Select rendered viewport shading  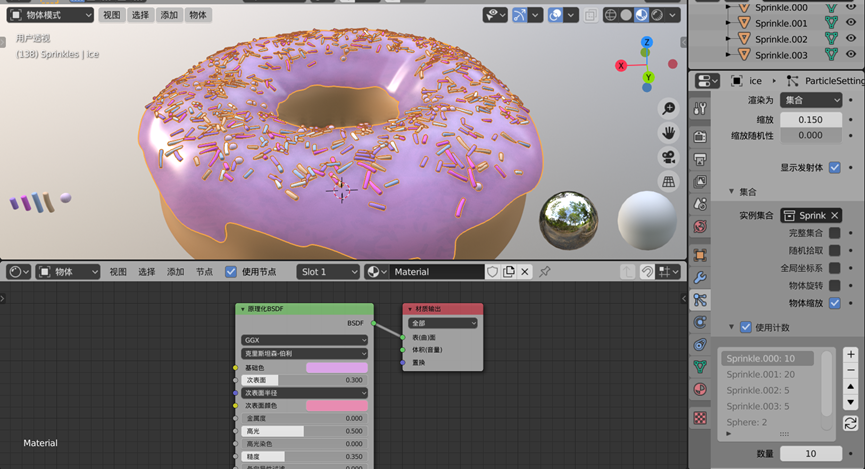[656, 15]
